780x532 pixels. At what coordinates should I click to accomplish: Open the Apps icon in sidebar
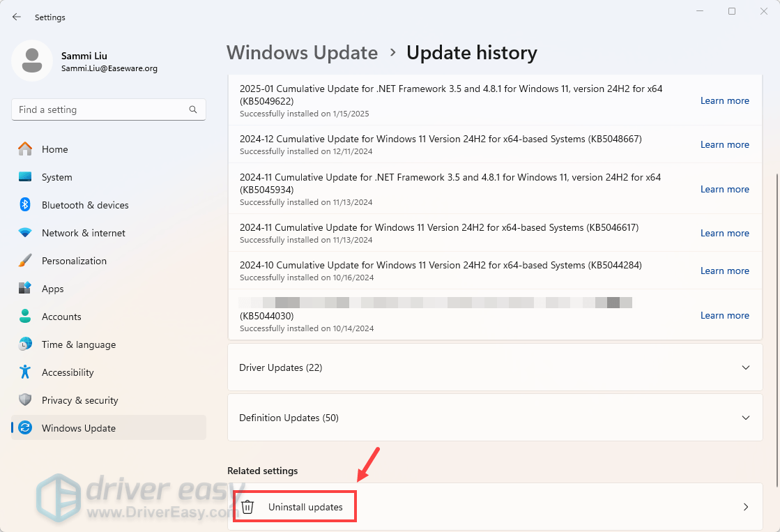(25, 289)
